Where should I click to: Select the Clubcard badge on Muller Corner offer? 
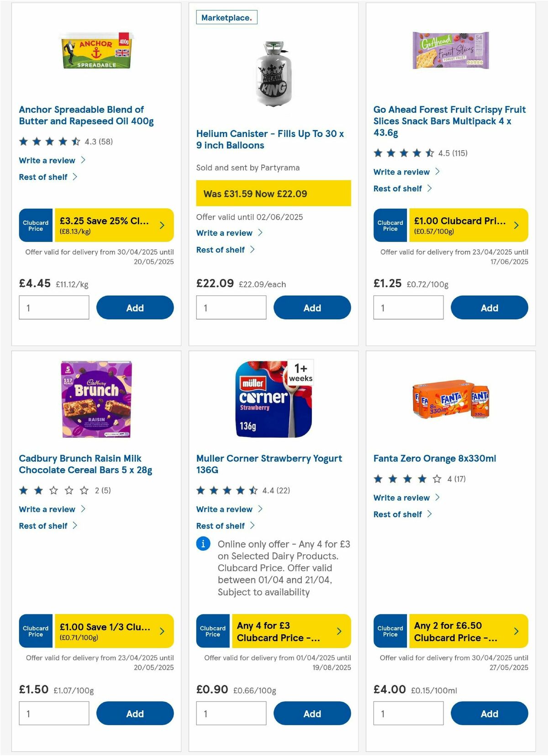tap(212, 631)
